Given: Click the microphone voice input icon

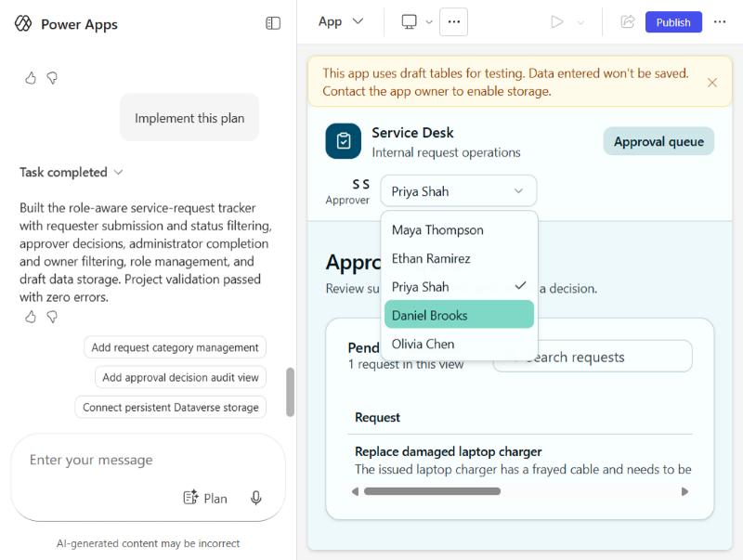Looking at the screenshot, I should 256,498.
